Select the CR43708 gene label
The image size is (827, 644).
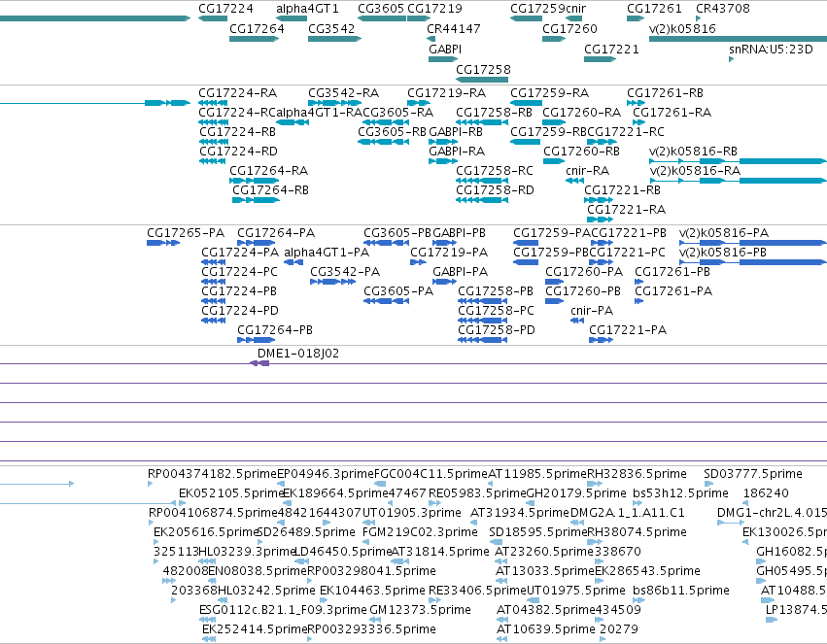click(x=723, y=9)
